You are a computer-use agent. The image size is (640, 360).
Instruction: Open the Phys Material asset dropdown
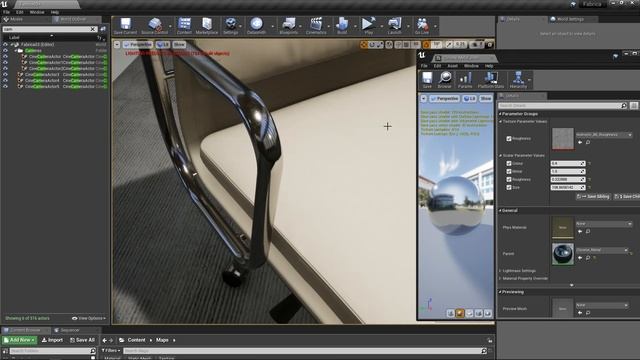tap(604, 224)
